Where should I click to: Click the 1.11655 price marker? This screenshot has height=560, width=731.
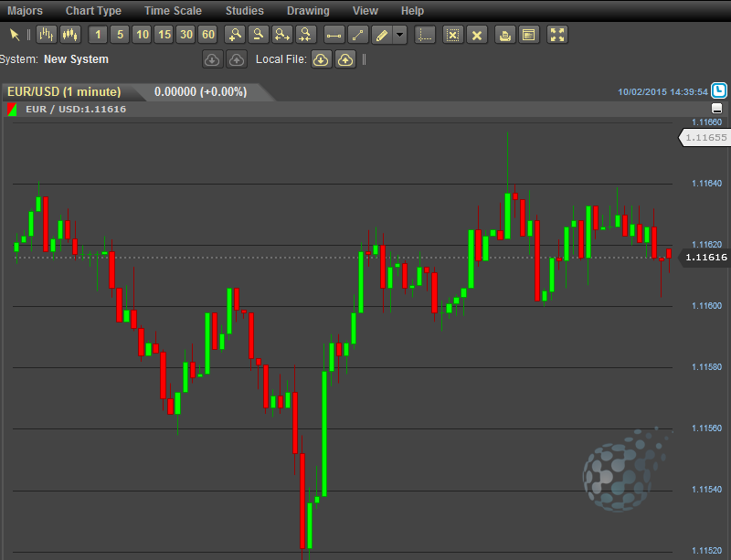pos(706,138)
